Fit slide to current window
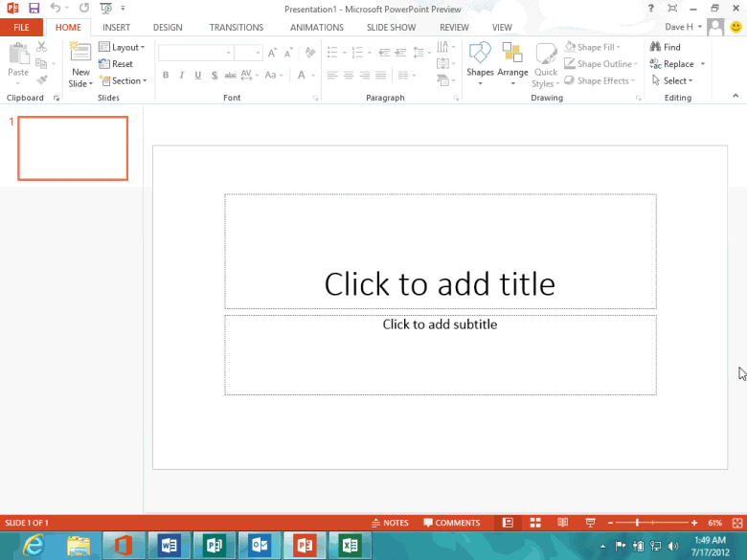The width and height of the screenshot is (747, 560). [x=737, y=523]
